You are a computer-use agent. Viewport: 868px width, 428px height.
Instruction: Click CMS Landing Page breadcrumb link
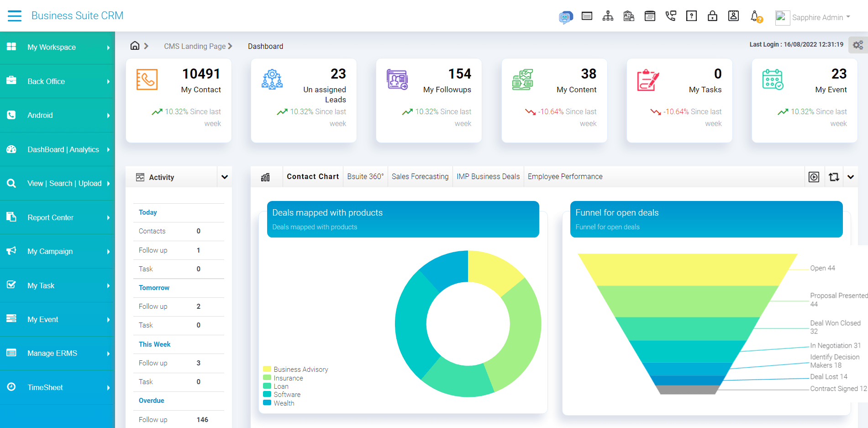[195, 46]
